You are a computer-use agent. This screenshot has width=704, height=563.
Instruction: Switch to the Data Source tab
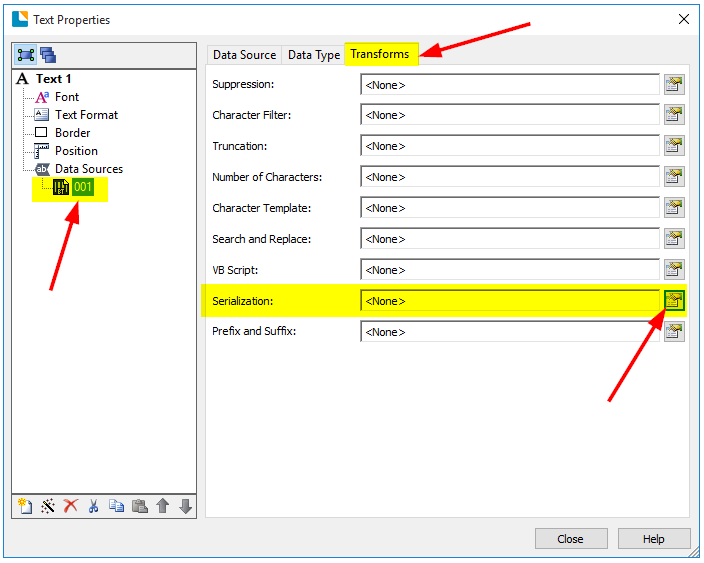coord(244,55)
